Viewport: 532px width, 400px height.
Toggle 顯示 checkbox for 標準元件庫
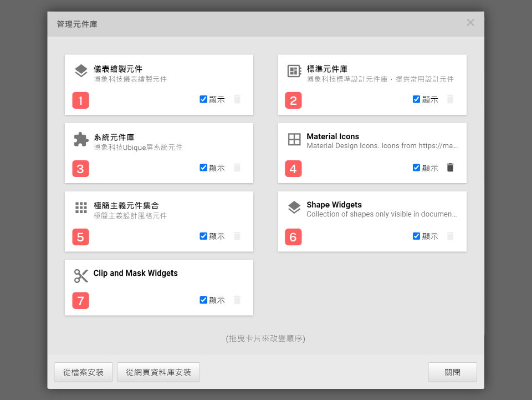click(x=416, y=99)
